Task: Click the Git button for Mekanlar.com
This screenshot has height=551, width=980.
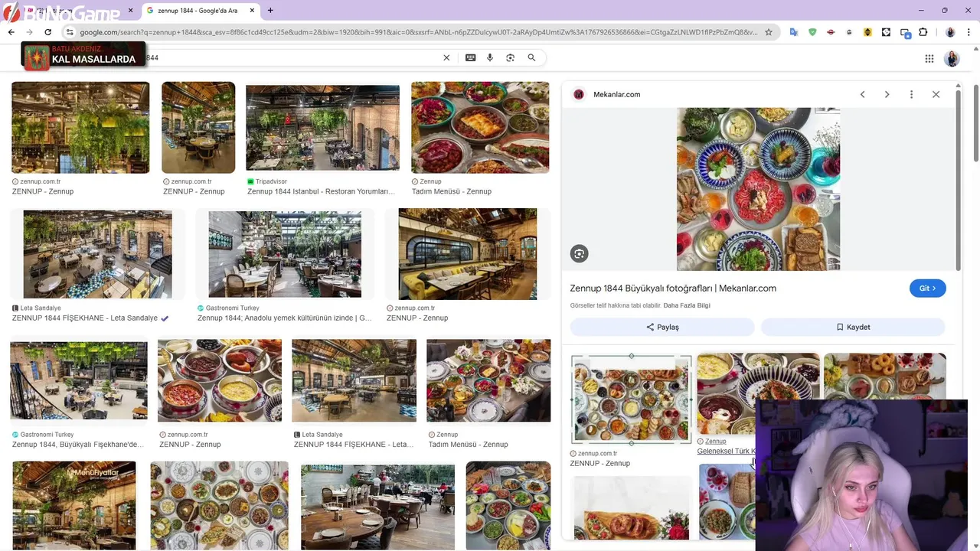Action: [928, 289]
